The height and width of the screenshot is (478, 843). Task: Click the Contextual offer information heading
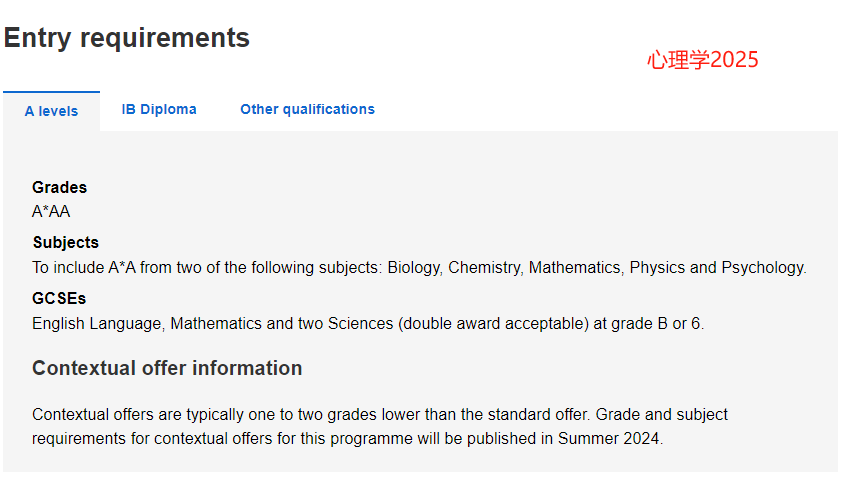[x=167, y=368]
